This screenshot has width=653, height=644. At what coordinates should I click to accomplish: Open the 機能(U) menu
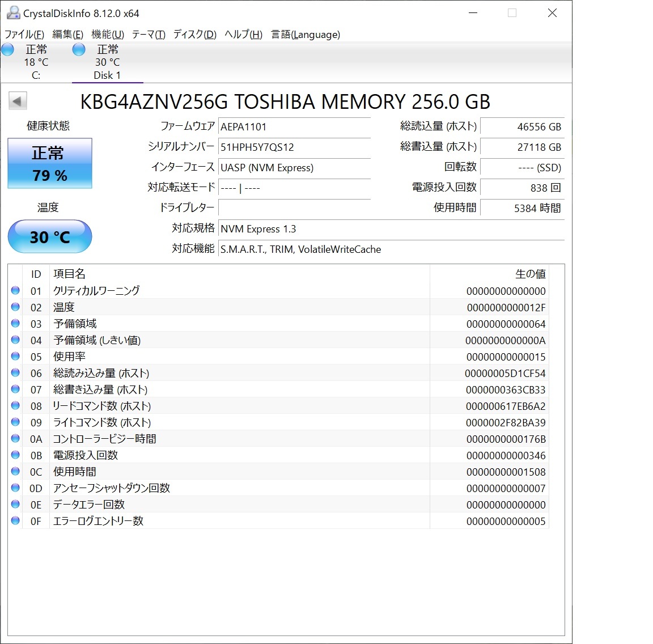click(x=108, y=35)
